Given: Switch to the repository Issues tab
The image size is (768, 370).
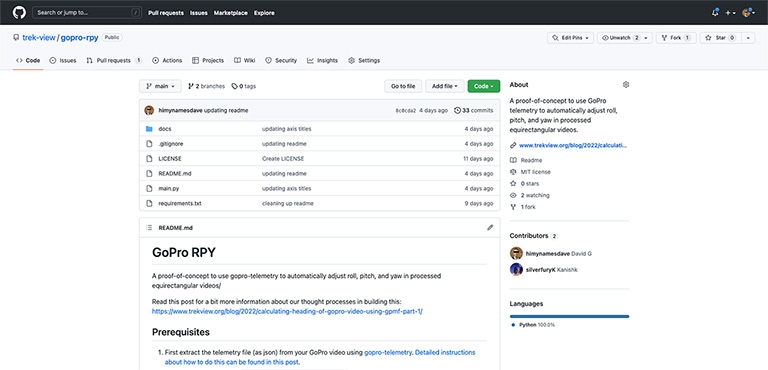Looking at the screenshot, I should click(x=63, y=61).
